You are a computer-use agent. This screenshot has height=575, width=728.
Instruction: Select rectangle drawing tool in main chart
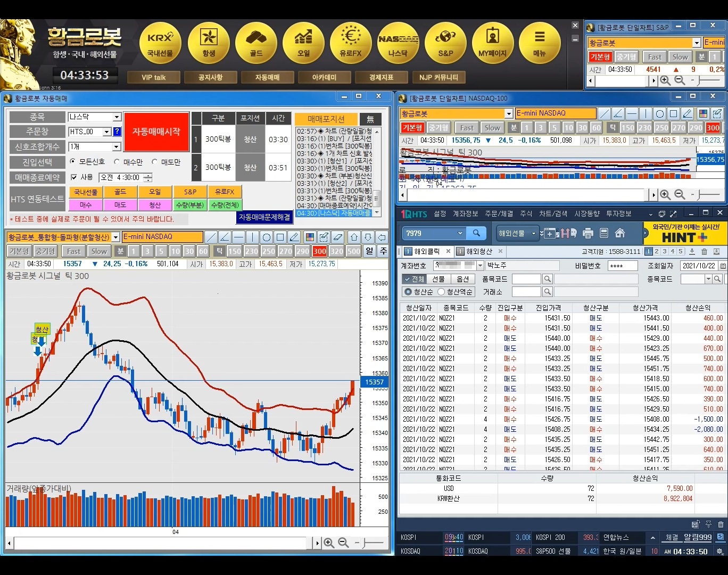click(x=280, y=237)
